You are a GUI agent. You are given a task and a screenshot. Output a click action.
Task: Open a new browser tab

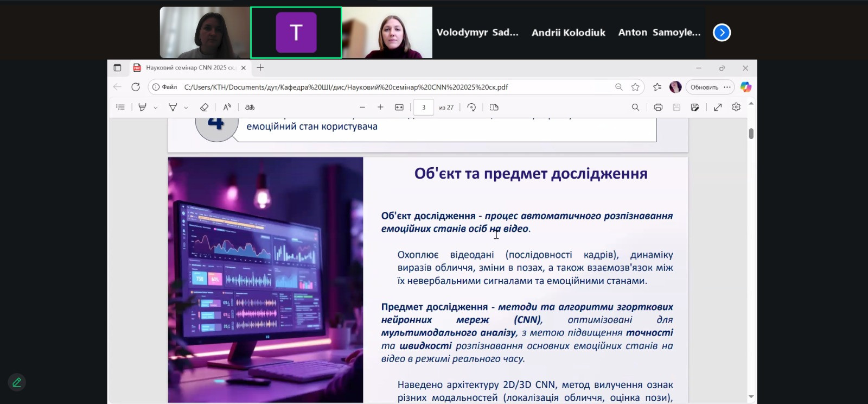click(260, 68)
